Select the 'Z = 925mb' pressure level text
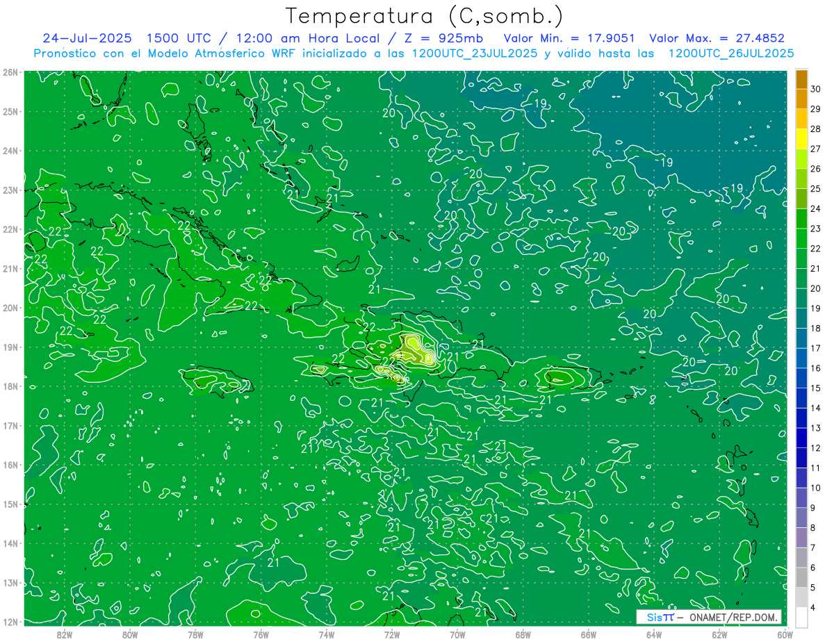 click(x=443, y=38)
